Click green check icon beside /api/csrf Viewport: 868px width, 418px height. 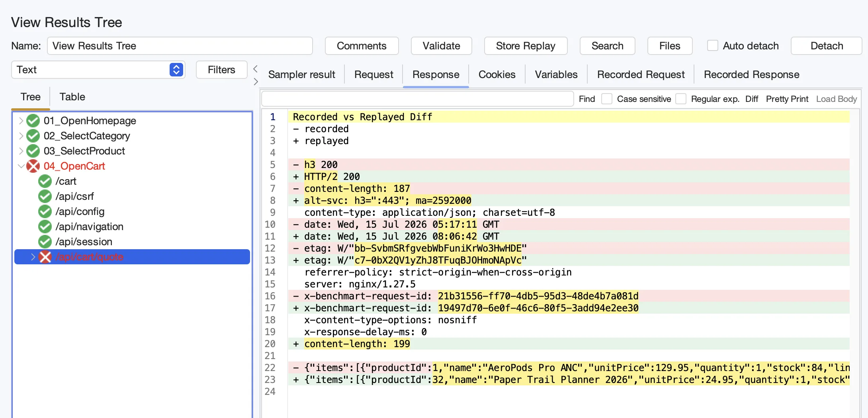tap(45, 196)
